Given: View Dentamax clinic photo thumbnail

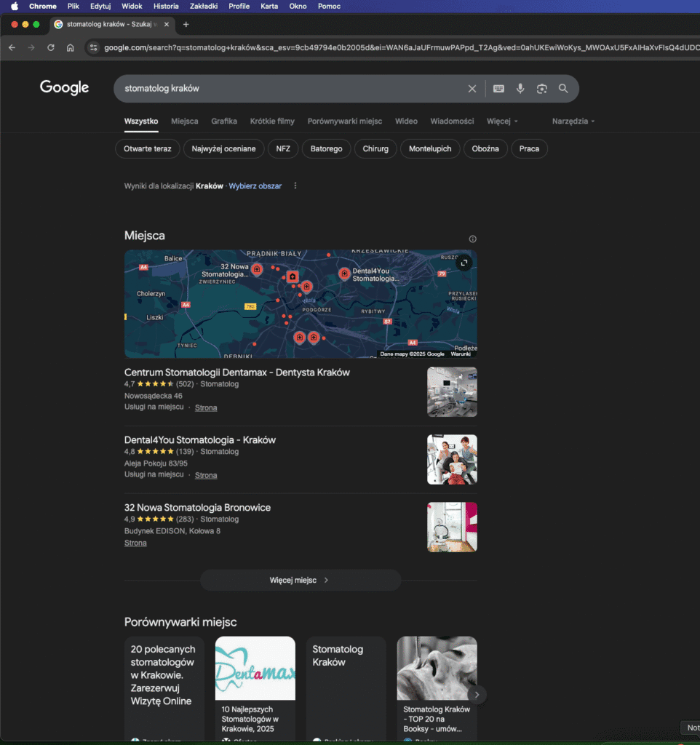Looking at the screenshot, I should tap(452, 392).
